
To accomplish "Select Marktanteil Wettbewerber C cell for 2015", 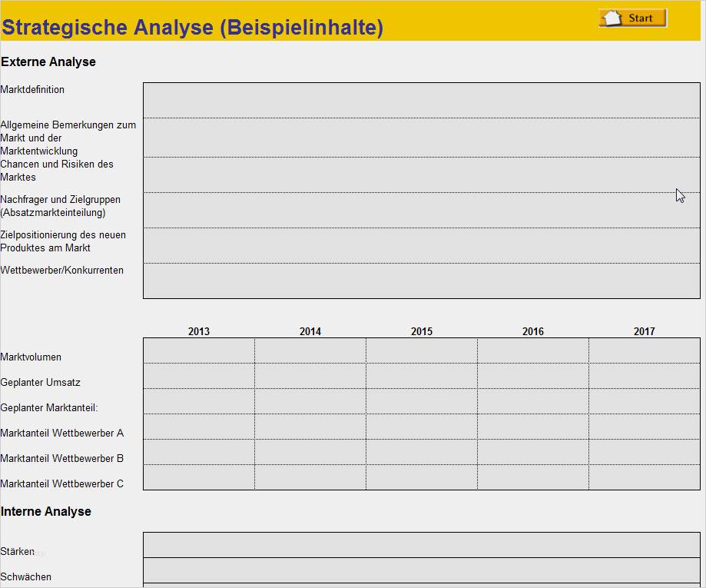I will [x=422, y=477].
